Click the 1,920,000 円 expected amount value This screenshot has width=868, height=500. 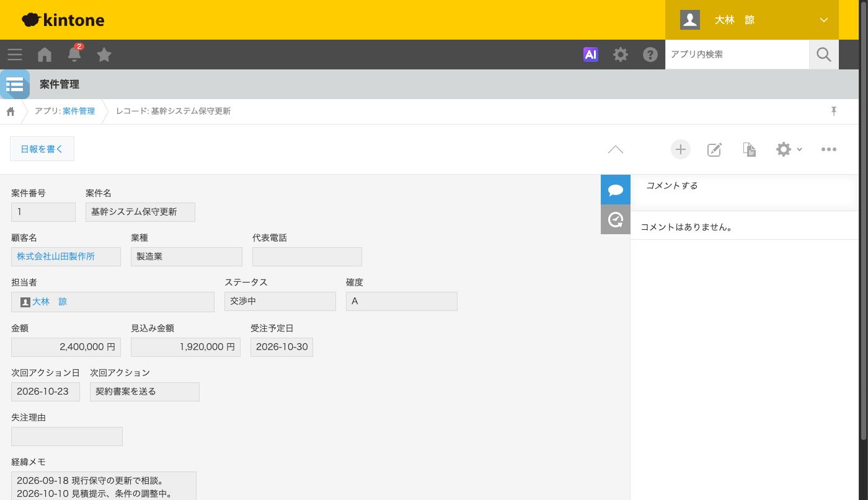pos(186,347)
